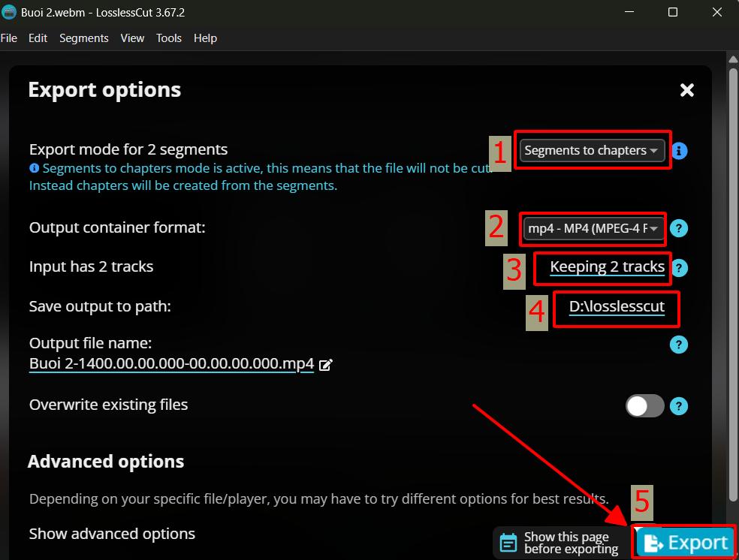Screen dimensions: 739x560
Task: Click the LosslessCut app icon in the title bar
Action: 8,12
